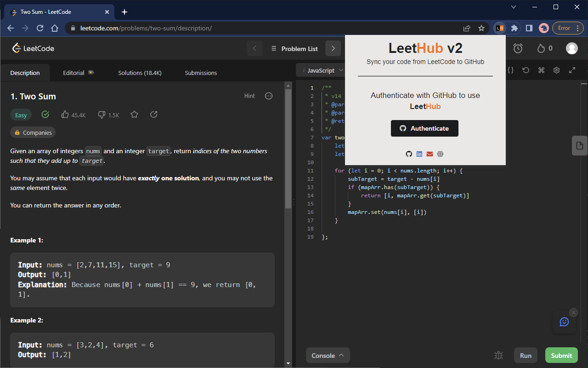Dislike the problem with thumbs down

[x=108, y=115]
